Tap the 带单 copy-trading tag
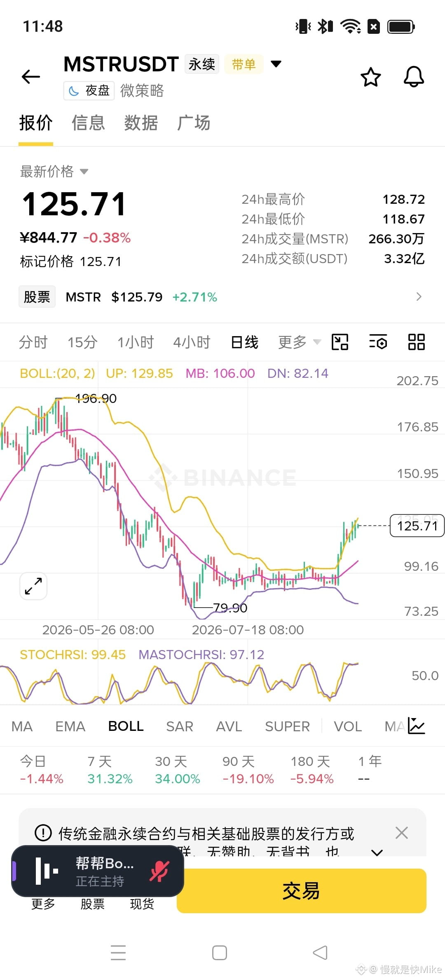 click(244, 64)
